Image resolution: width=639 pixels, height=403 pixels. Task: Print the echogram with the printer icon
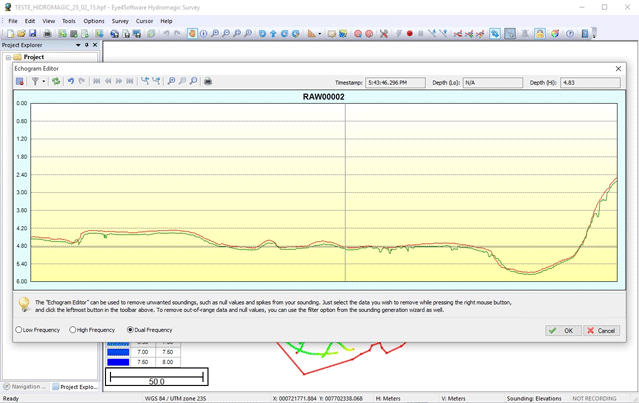(x=208, y=81)
